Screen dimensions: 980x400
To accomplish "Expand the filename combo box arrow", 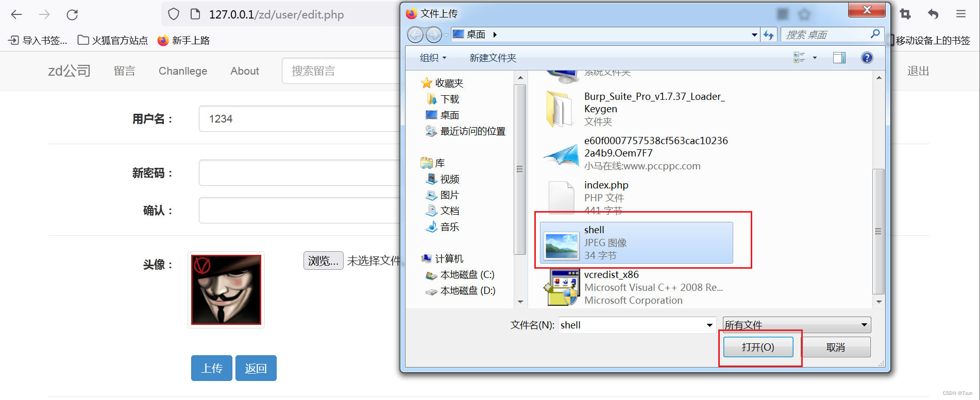I will (x=709, y=325).
